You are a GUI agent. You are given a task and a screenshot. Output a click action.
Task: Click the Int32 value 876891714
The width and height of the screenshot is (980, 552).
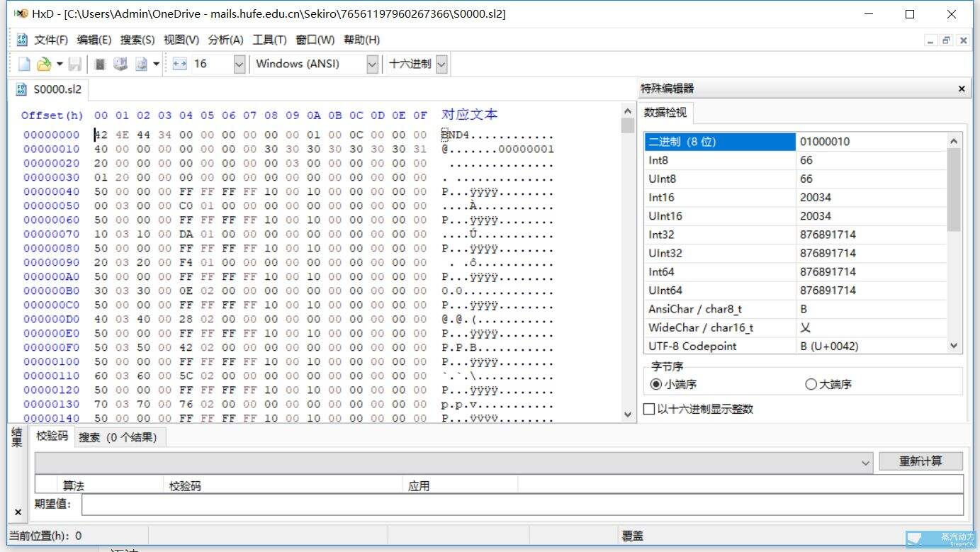828,235
